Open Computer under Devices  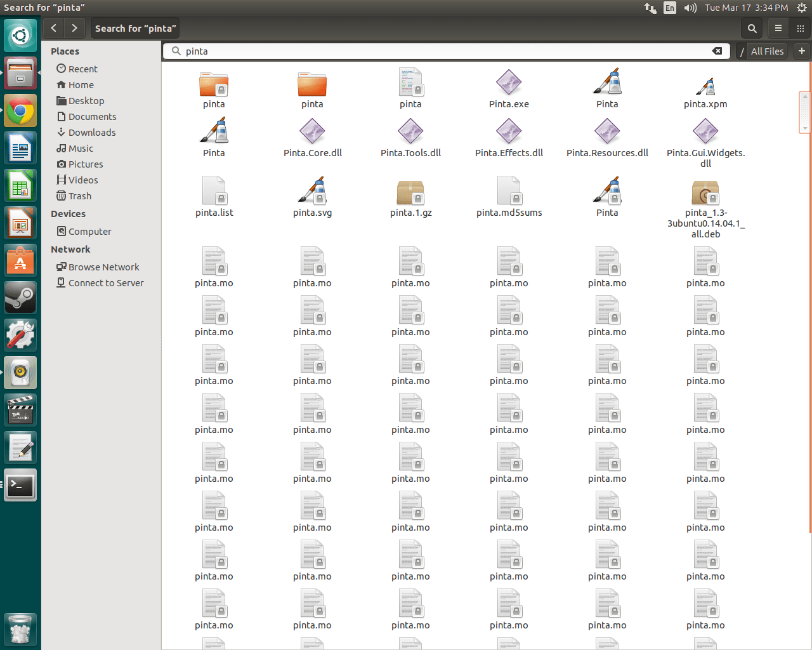tap(89, 231)
